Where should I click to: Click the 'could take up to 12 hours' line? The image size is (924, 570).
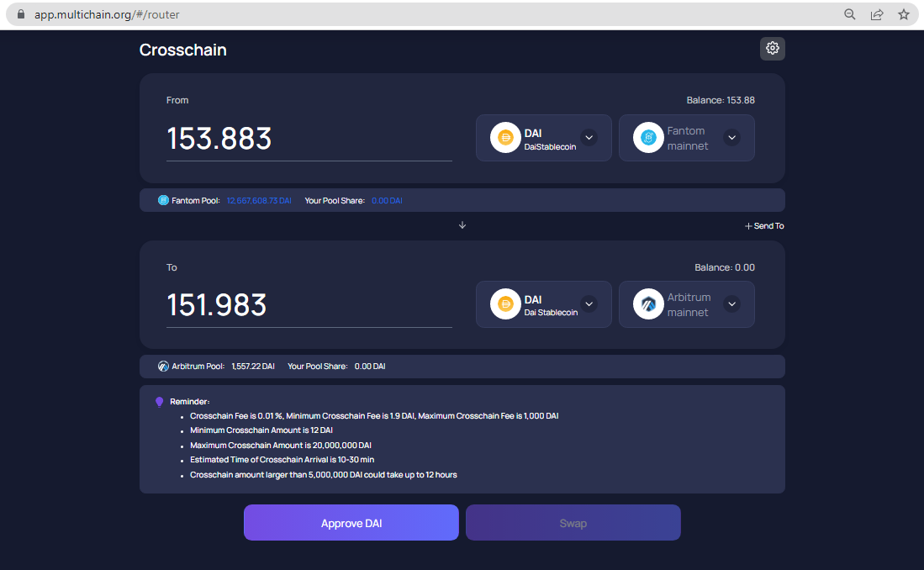click(323, 474)
